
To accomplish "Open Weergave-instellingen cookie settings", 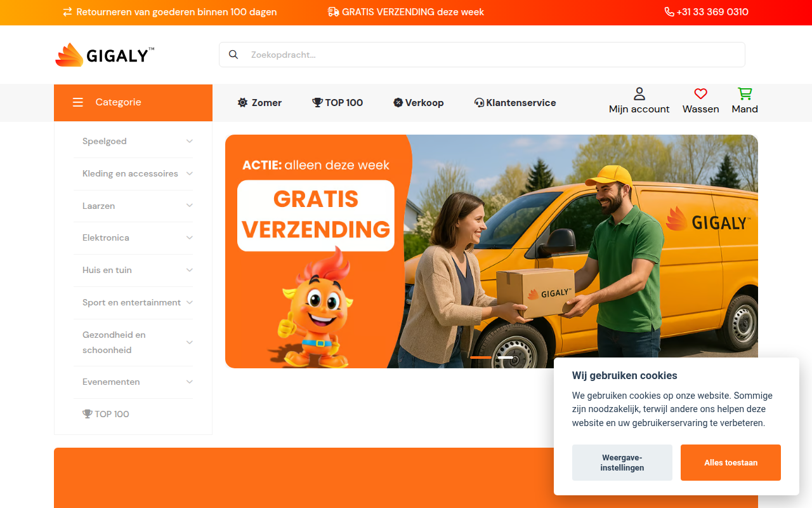I will pyautogui.click(x=622, y=462).
